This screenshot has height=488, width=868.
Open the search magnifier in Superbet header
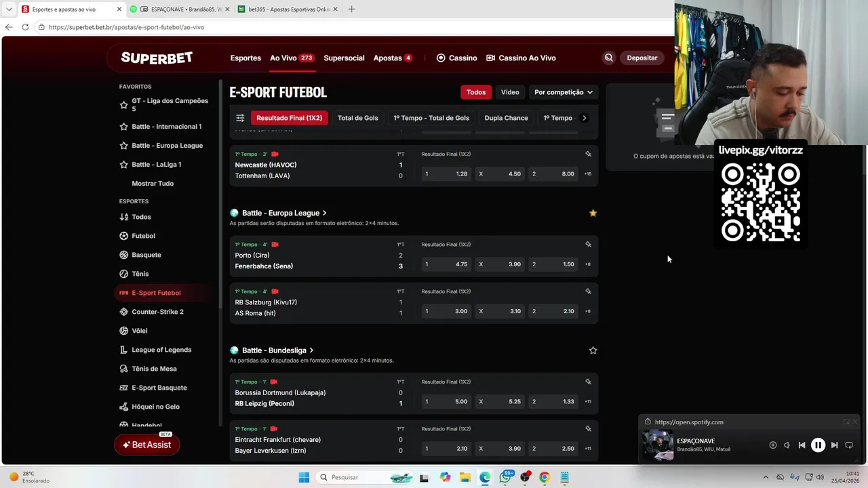tap(608, 58)
